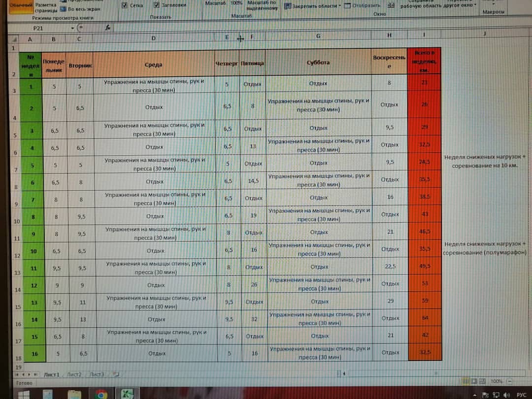Toggle the Сетка checkbox

point(125,5)
